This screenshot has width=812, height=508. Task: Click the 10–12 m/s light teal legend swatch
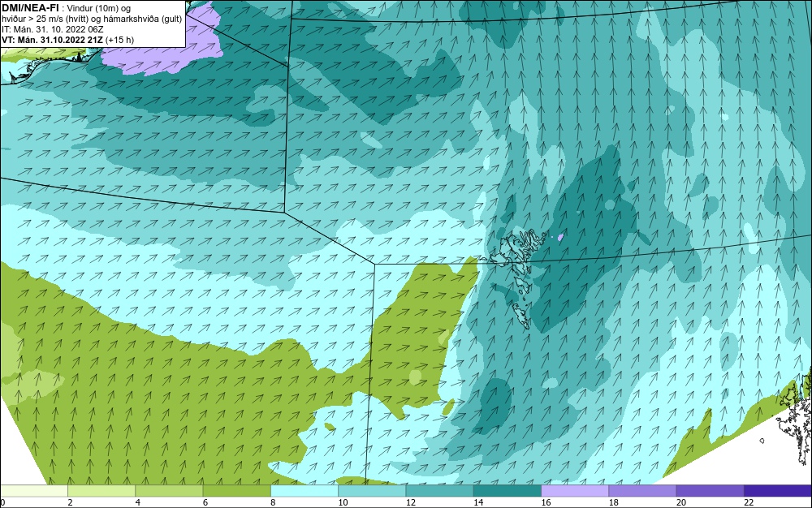tap(372, 491)
